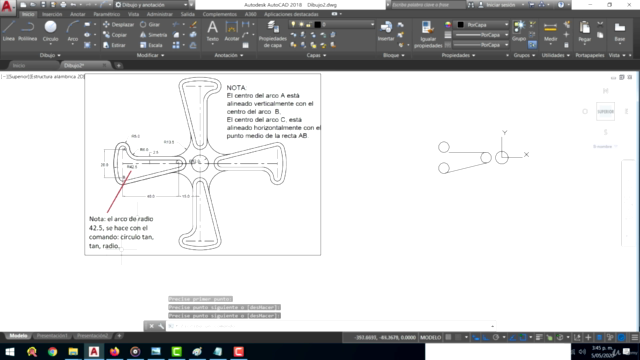Toggle dynamic input in status bar
Screen dimensions: 640x360
[476, 337]
